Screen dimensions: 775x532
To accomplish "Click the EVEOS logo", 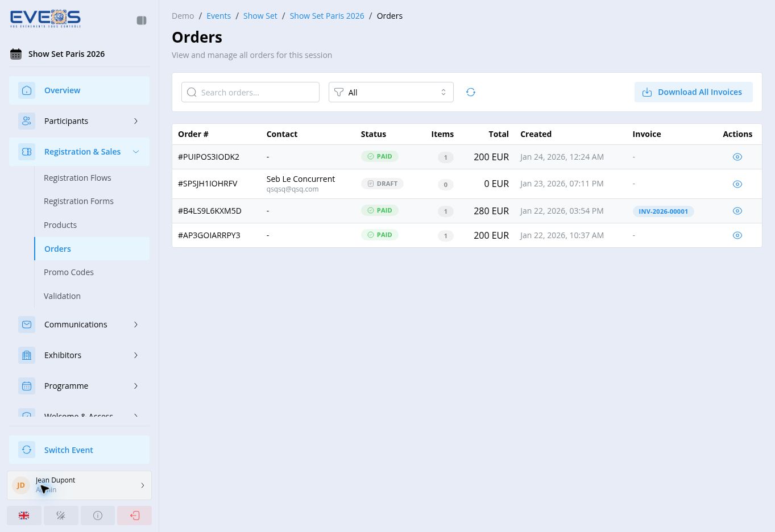I will [x=45, y=19].
